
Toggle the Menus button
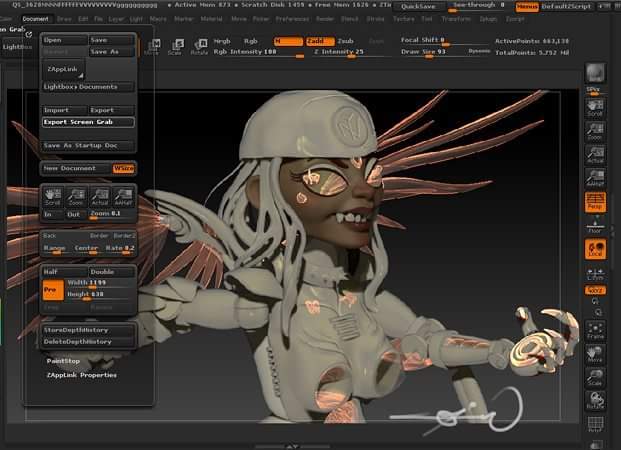pyautogui.click(x=527, y=7)
